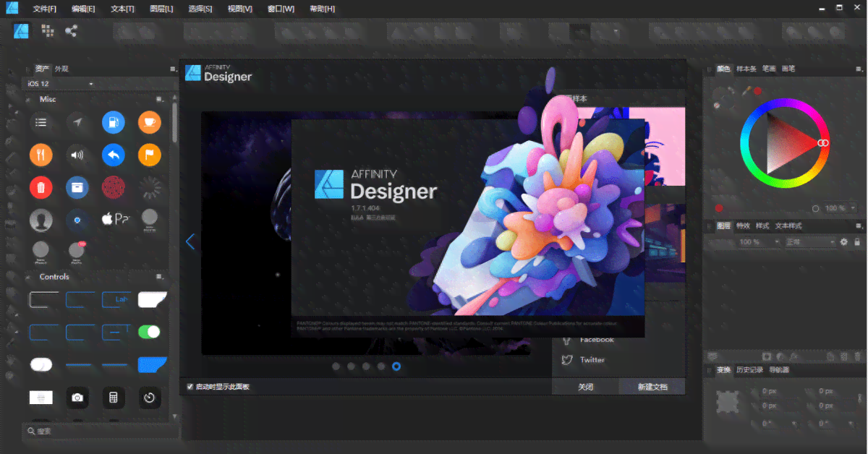Select the 外观 tab
This screenshot has height=454, width=868.
pyautogui.click(x=61, y=69)
